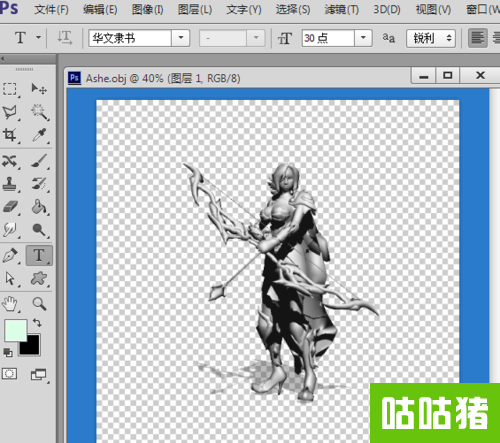Select the Hand tool
Viewport: 500px width, 443px height.
(10, 304)
